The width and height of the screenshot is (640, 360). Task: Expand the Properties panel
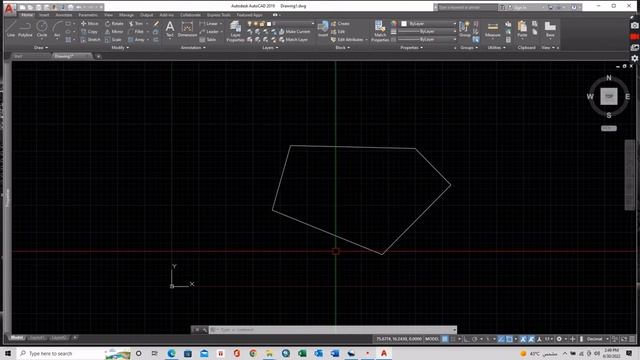click(x=411, y=48)
